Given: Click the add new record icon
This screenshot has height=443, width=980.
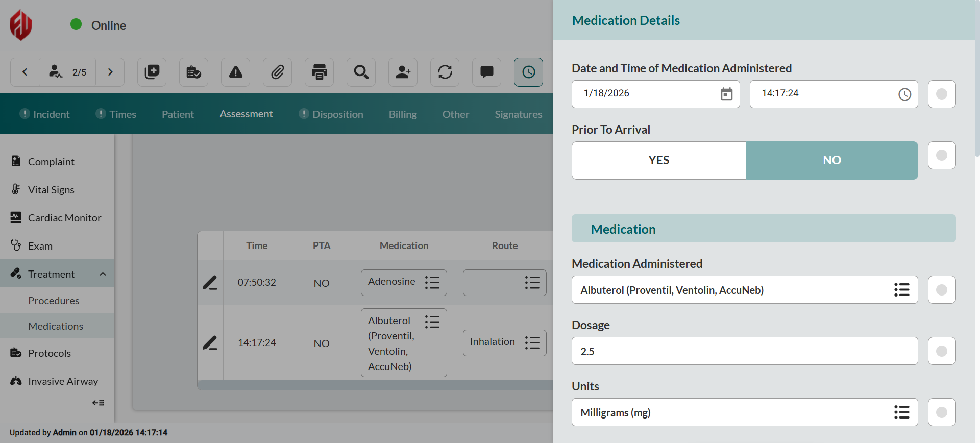Looking at the screenshot, I should pyautogui.click(x=152, y=72).
